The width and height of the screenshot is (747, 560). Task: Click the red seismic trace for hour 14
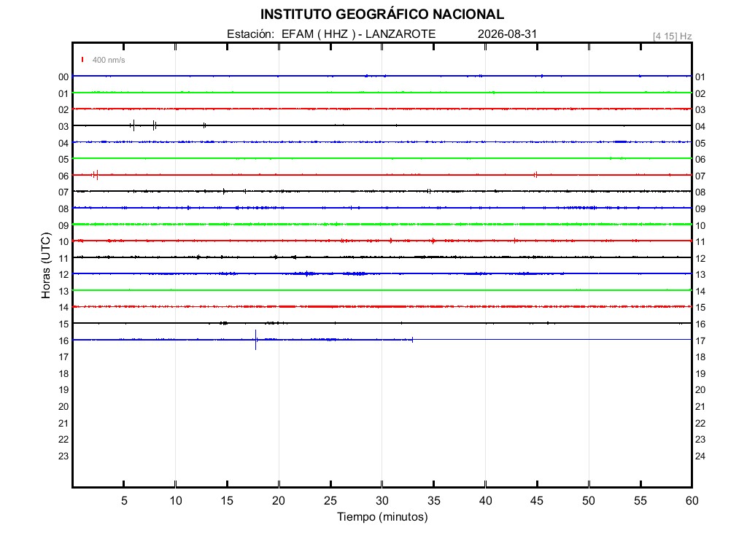point(382,307)
